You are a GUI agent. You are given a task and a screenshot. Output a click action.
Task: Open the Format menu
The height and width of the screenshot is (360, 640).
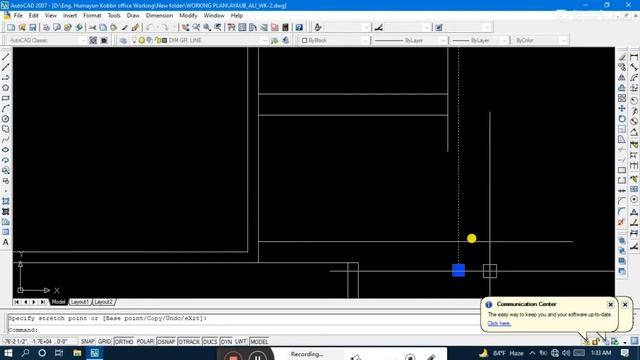pos(92,16)
